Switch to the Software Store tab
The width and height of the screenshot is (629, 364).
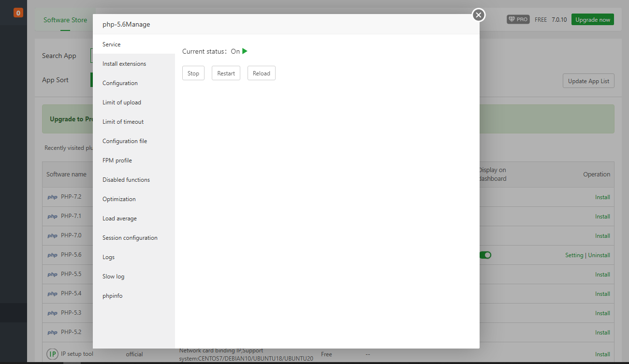click(x=65, y=20)
